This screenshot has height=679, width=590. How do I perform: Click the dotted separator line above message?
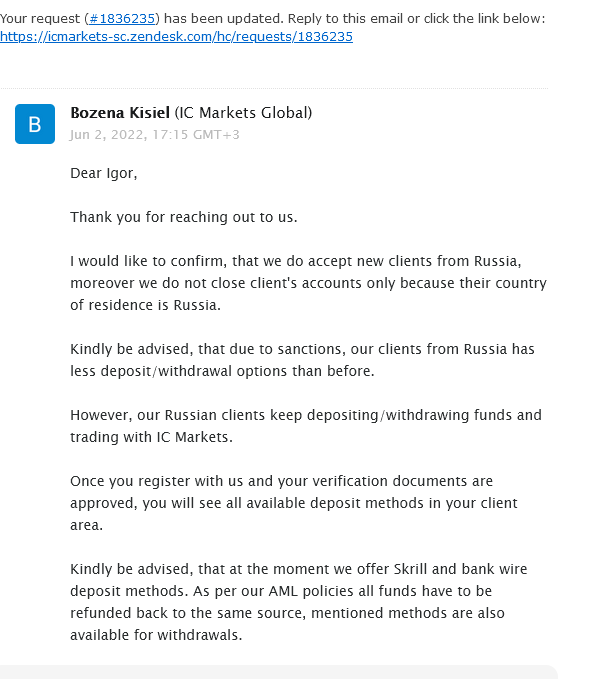point(274,88)
